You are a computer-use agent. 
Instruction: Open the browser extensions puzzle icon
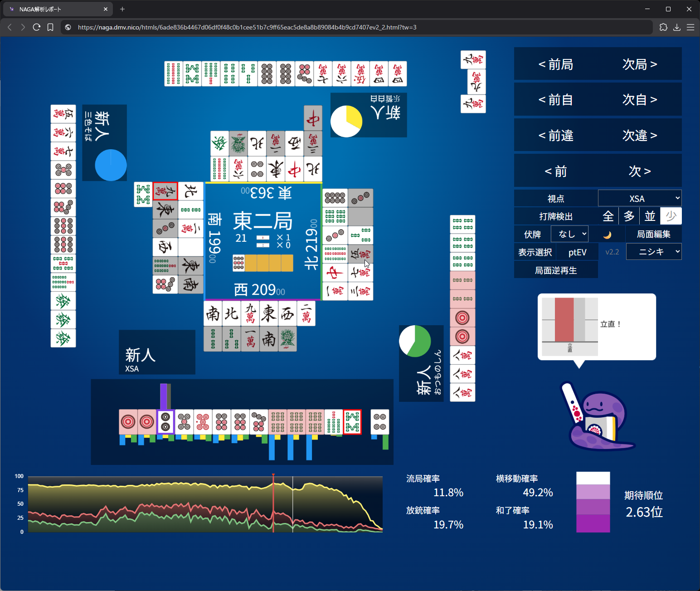click(x=663, y=27)
